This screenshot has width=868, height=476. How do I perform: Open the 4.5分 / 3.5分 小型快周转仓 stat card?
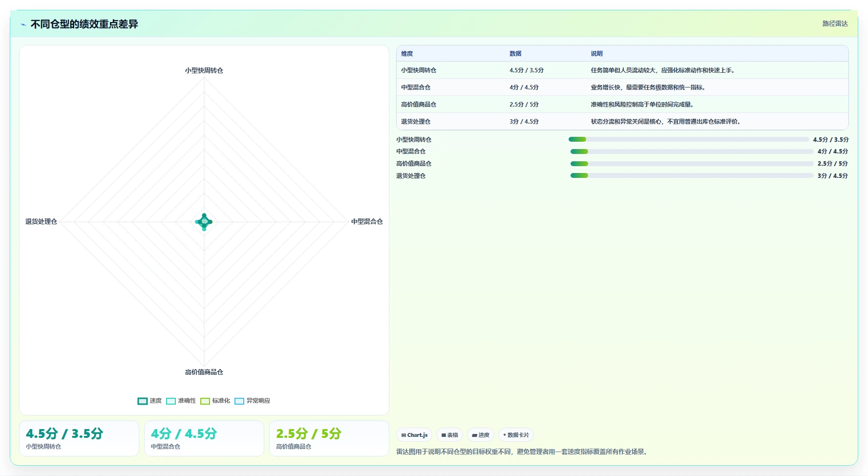[79, 438]
